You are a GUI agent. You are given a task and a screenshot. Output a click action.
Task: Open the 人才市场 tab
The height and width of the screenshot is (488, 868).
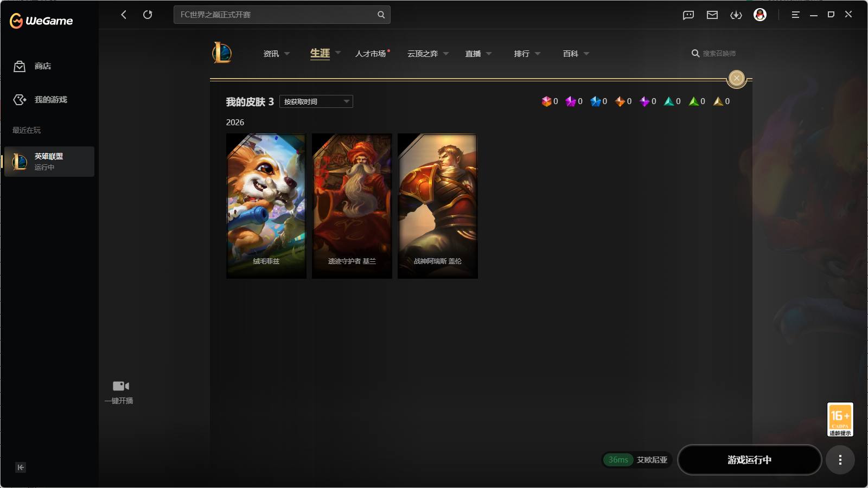pyautogui.click(x=371, y=54)
